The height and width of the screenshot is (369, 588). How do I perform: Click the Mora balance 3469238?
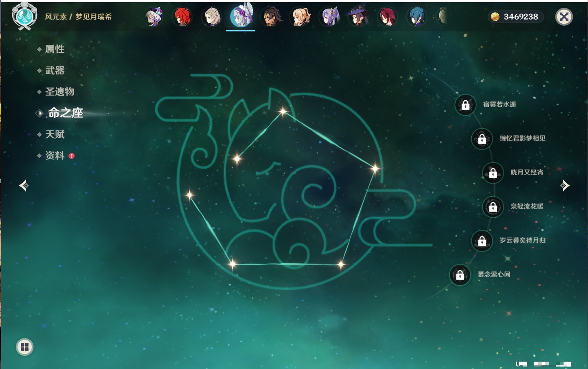(x=521, y=17)
